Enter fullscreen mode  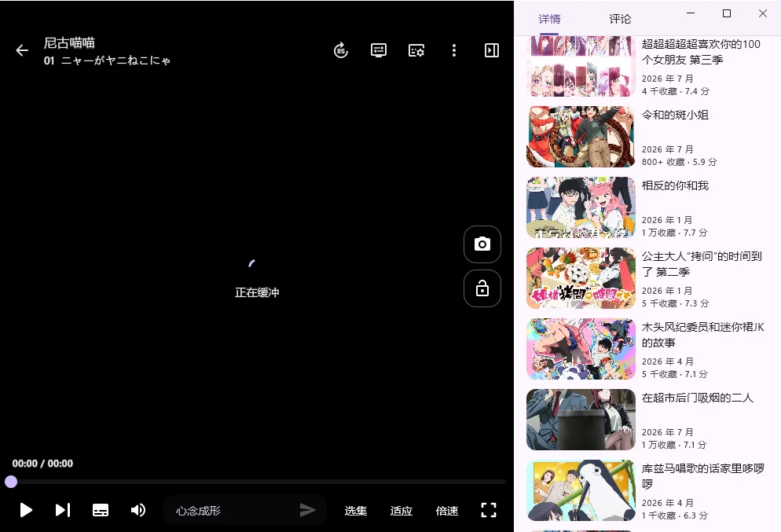tap(489, 510)
